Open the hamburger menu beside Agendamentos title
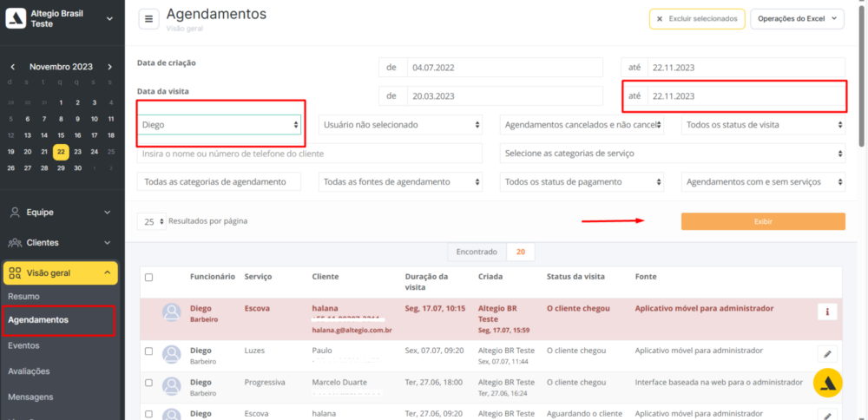This screenshot has height=420, width=868. pyautogui.click(x=148, y=19)
